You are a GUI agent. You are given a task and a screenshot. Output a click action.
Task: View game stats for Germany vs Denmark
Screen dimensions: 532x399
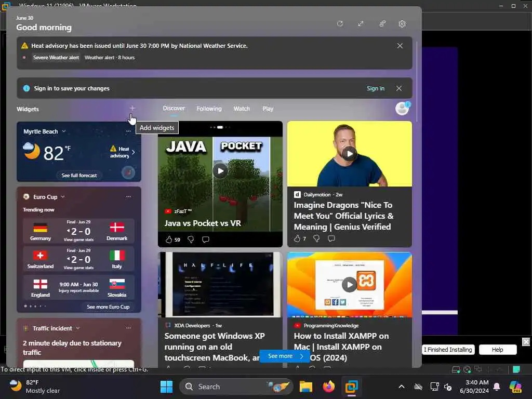(78, 240)
